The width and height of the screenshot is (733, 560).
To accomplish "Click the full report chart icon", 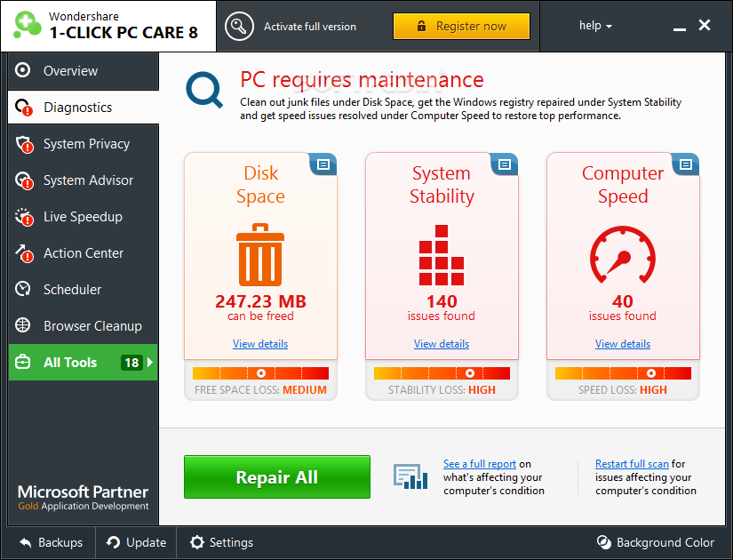I will [x=410, y=476].
